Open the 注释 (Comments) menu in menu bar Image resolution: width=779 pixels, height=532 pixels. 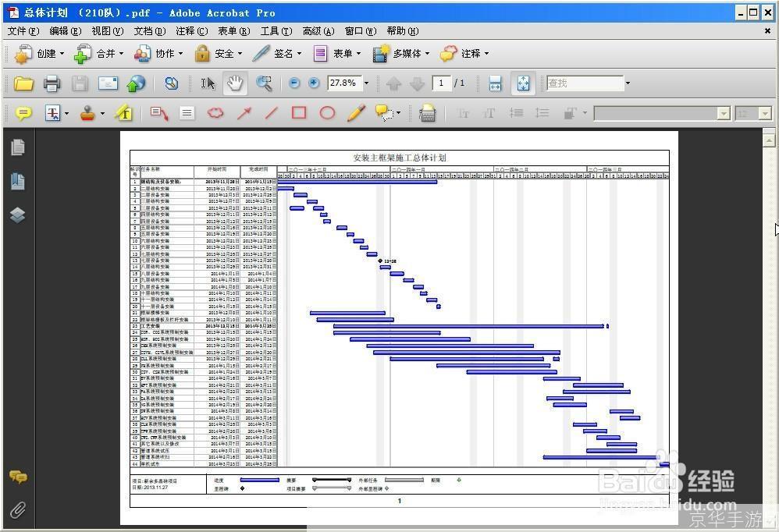[192, 30]
